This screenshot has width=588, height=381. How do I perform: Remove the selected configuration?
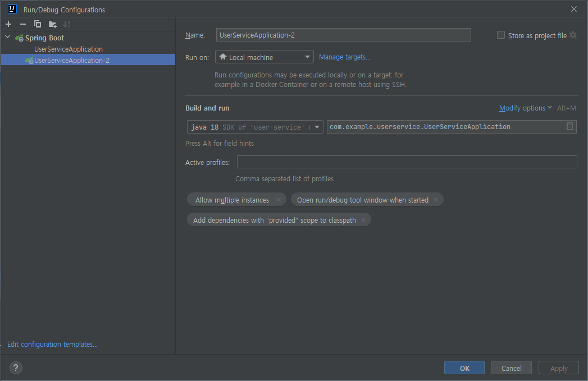23,24
